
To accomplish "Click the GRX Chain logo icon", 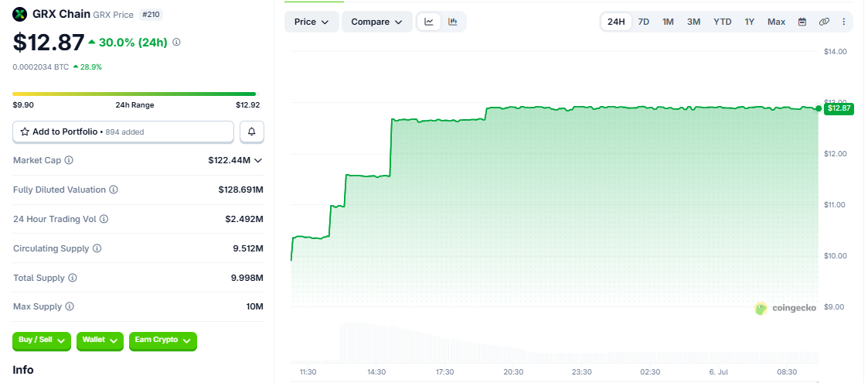I will pyautogui.click(x=20, y=14).
